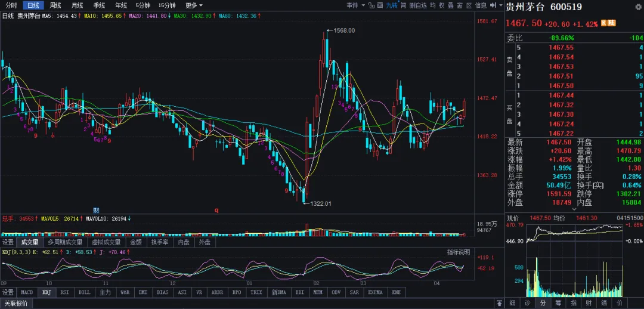Click 删自选 to remove from watchlist
Image resolution: width=644 pixels, height=309 pixels.
coord(418,5)
